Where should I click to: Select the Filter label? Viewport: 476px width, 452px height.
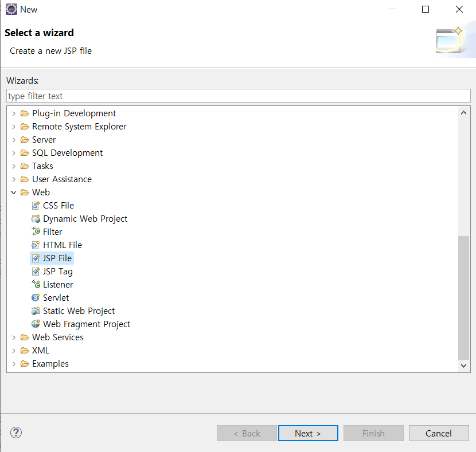point(53,232)
